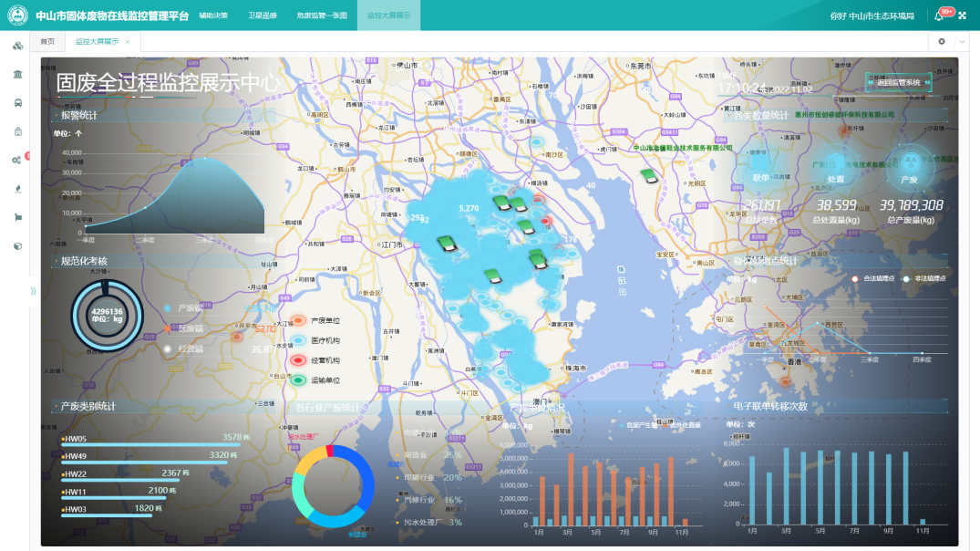980x551 pixels.
Task: Toggle fullscreen with the expand icon
Action: click(x=963, y=16)
